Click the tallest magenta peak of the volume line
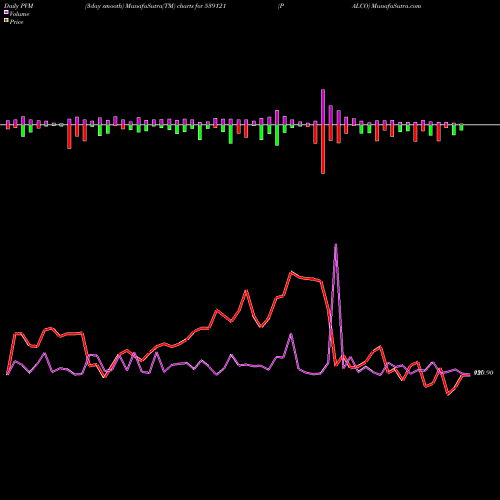The width and height of the screenshot is (500, 500). [335, 245]
